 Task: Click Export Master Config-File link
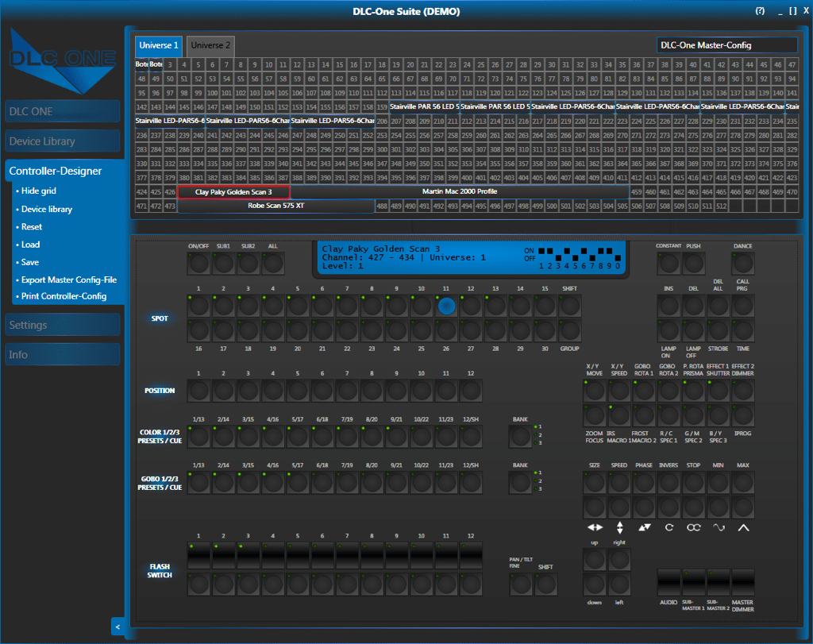[68, 280]
